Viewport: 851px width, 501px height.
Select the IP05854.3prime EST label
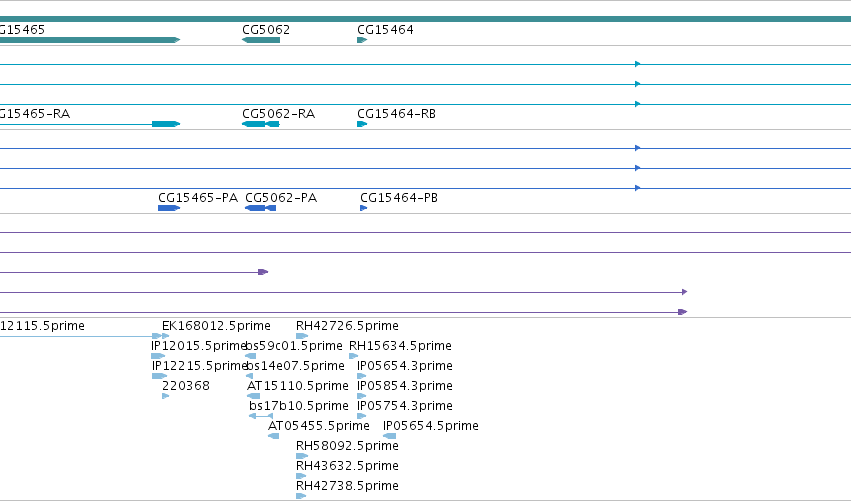tap(405, 386)
